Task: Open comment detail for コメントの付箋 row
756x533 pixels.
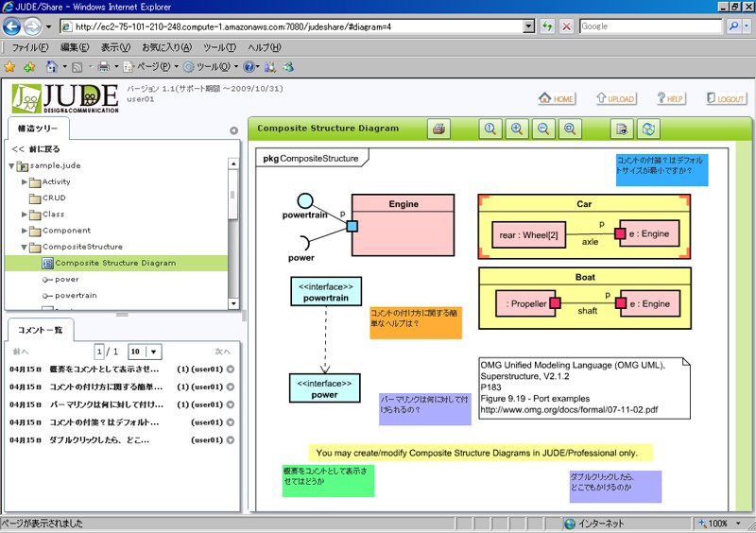Action: tap(231, 422)
